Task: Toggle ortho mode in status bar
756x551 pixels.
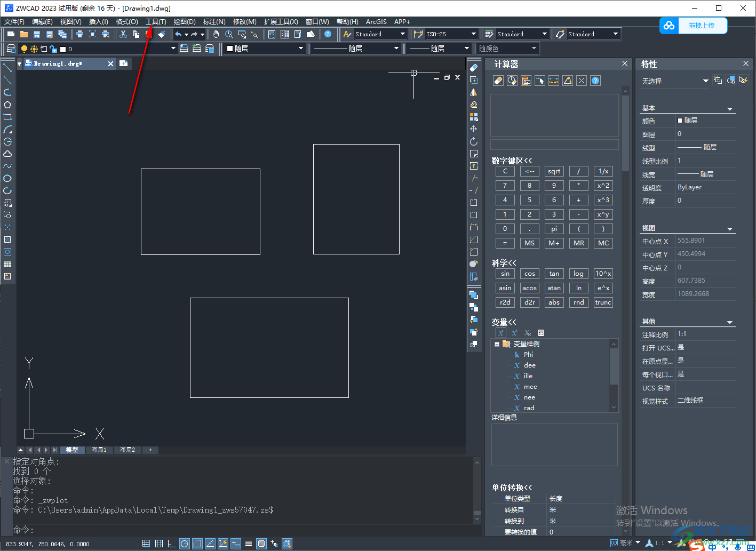Action: pos(172,544)
